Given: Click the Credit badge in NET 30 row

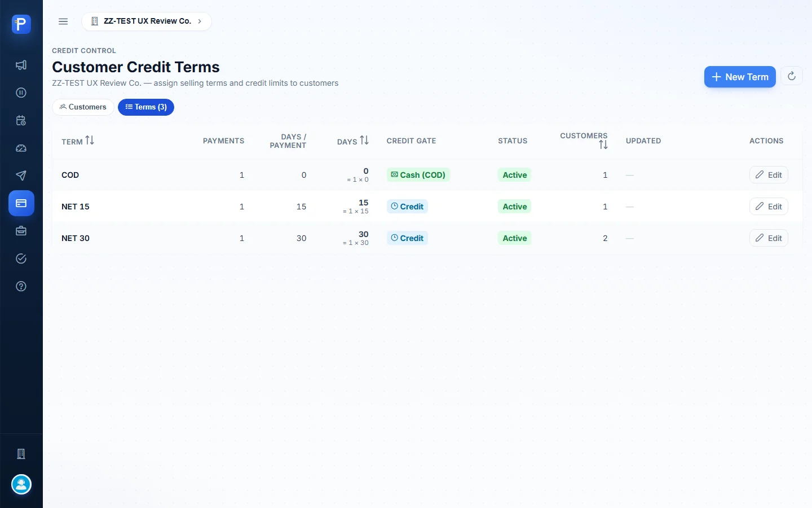Looking at the screenshot, I should pos(407,238).
